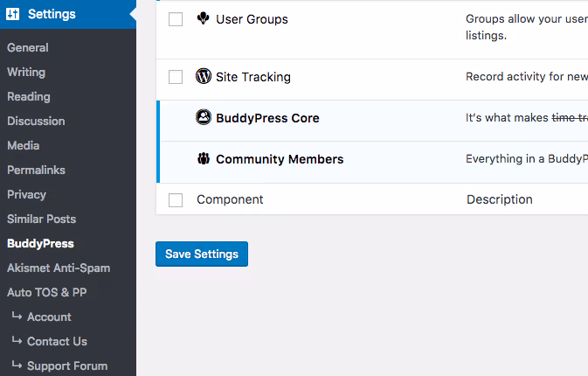Toggle the select-all checkbox beside Component
The image size is (588, 376).
(176, 200)
